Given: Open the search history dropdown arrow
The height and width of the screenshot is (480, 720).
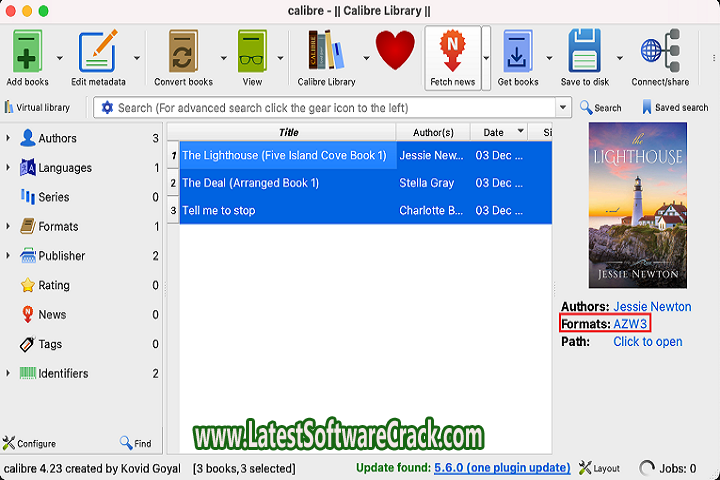Looking at the screenshot, I should [x=562, y=107].
